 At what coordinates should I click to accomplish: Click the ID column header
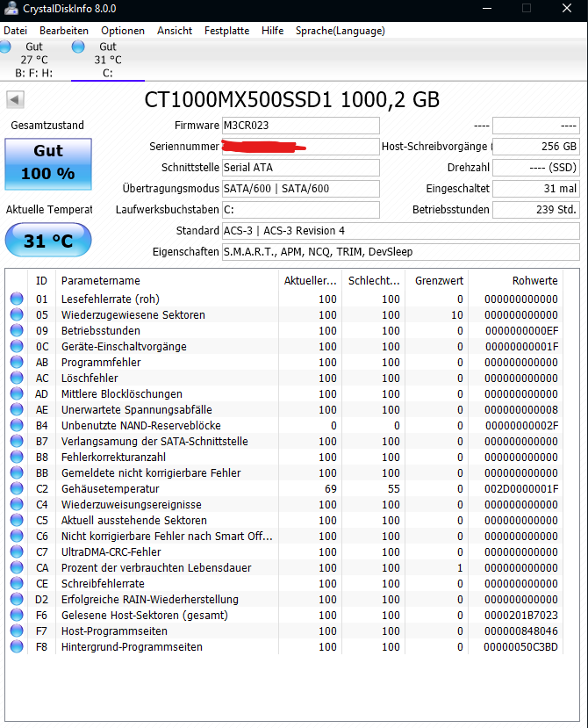(x=42, y=280)
